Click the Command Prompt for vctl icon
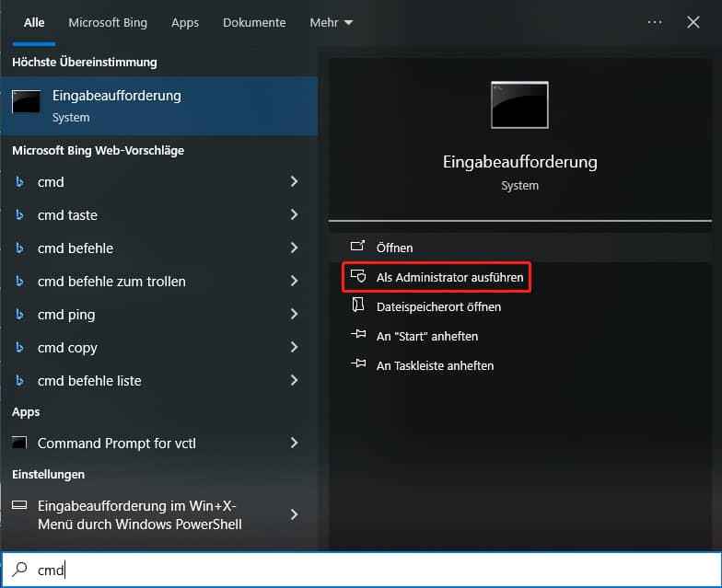The width and height of the screenshot is (722, 588). coord(19,444)
